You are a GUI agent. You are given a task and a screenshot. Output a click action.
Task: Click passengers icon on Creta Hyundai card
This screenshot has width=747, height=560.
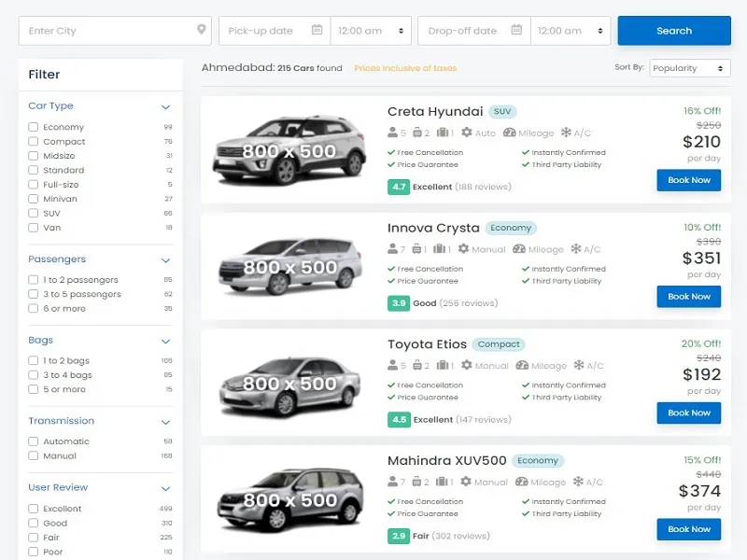(392, 132)
